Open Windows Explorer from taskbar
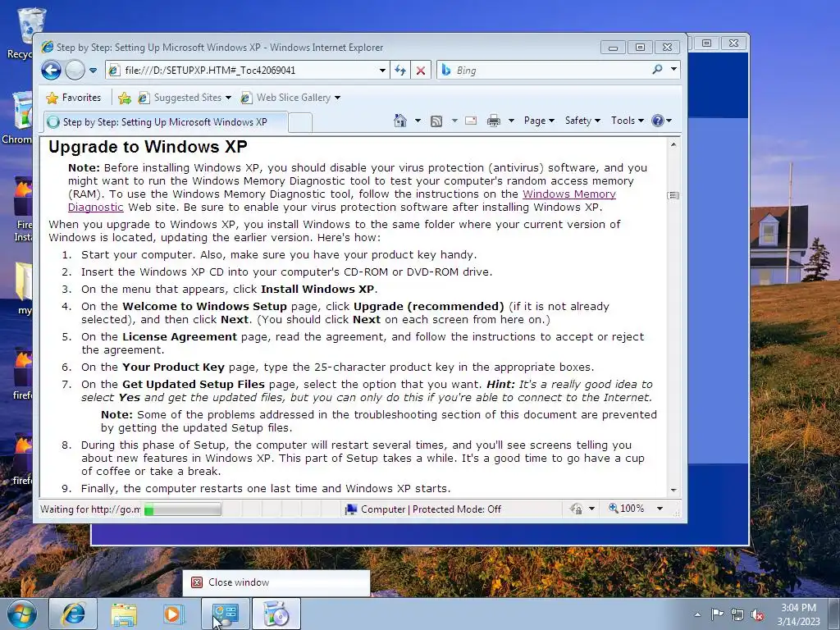The width and height of the screenshot is (840, 630). pos(124,614)
